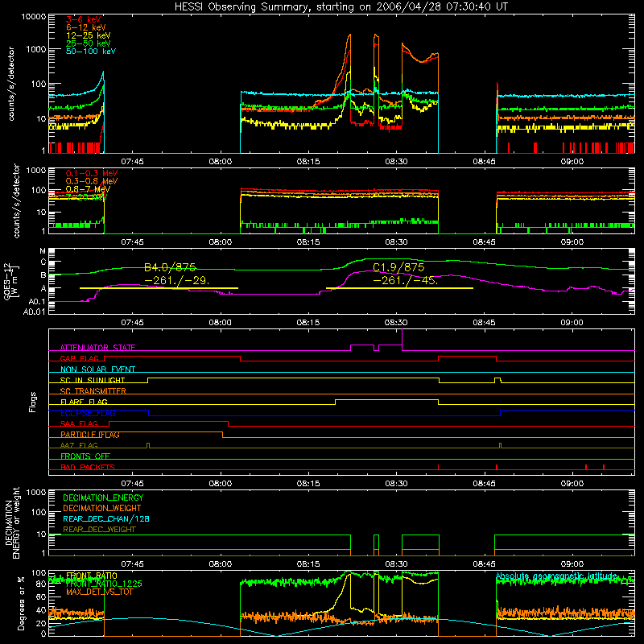644x644 pixels.
Task: Click the Absolute geomagnetic latitude label
Action: tap(556, 576)
